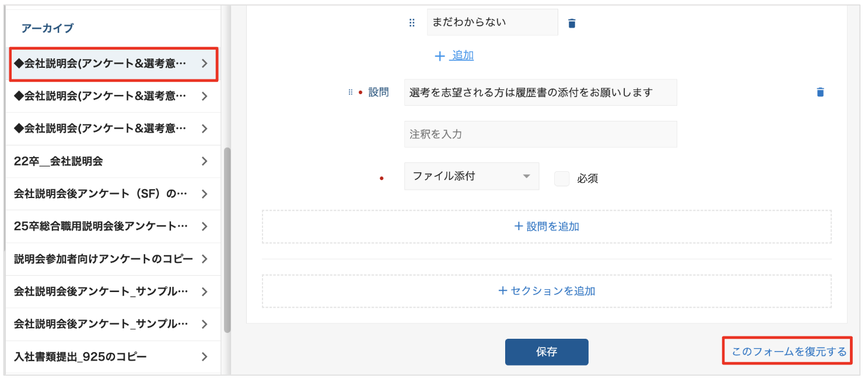Viewport: 868px width, 382px height.
Task: Delete the まだわからない option with trash icon
Action: [x=572, y=23]
